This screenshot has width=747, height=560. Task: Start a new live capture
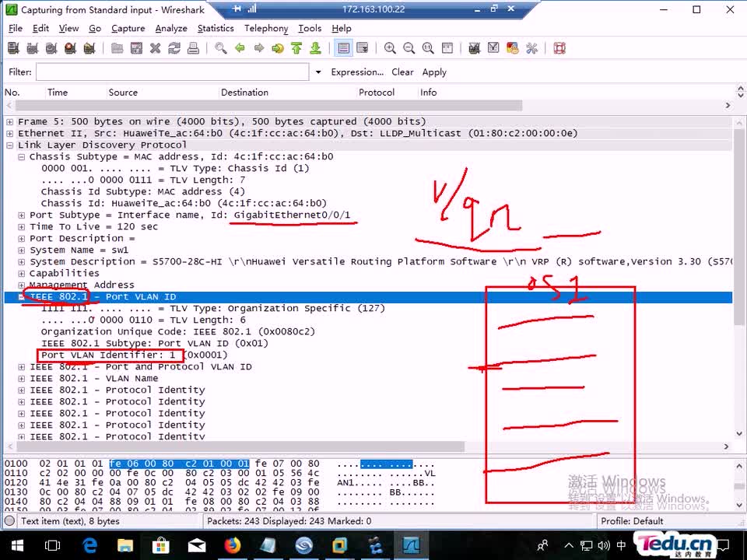(51, 48)
